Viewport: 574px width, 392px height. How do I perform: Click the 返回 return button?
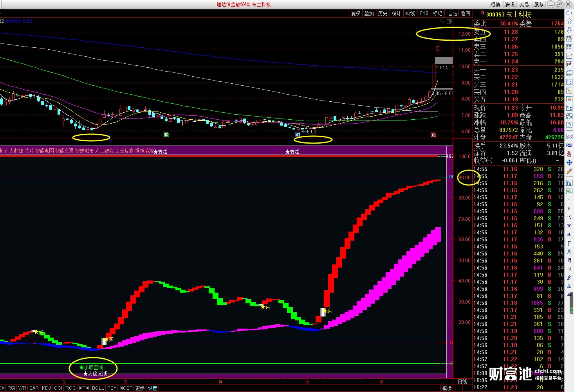click(465, 13)
